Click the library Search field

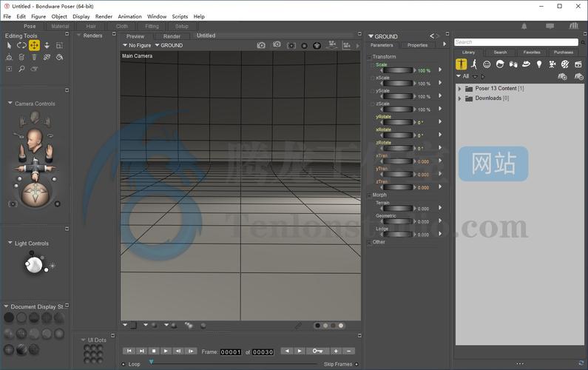click(x=516, y=42)
